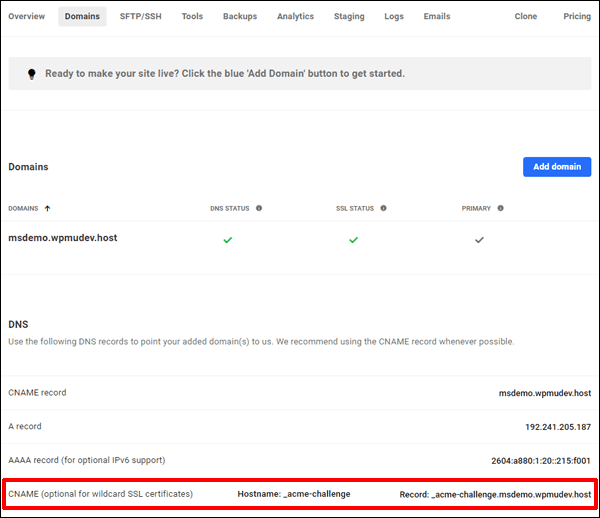Click the DNS Status info icon
This screenshot has width=600, height=518.
pyautogui.click(x=259, y=208)
